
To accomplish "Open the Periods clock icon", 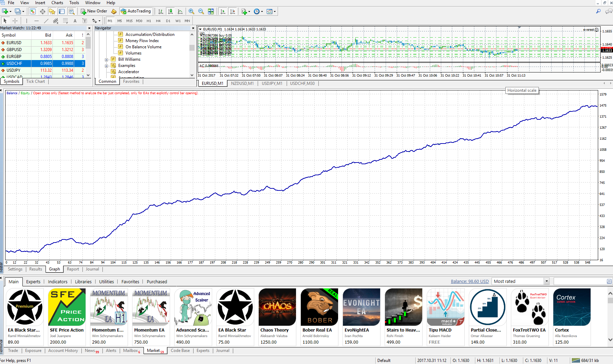I will (257, 11).
